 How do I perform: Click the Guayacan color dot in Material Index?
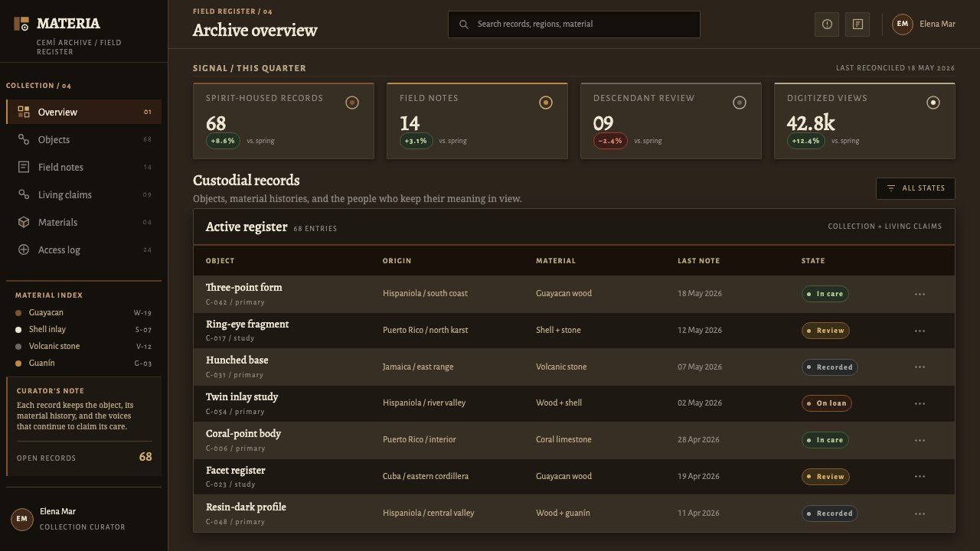point(18,313)
